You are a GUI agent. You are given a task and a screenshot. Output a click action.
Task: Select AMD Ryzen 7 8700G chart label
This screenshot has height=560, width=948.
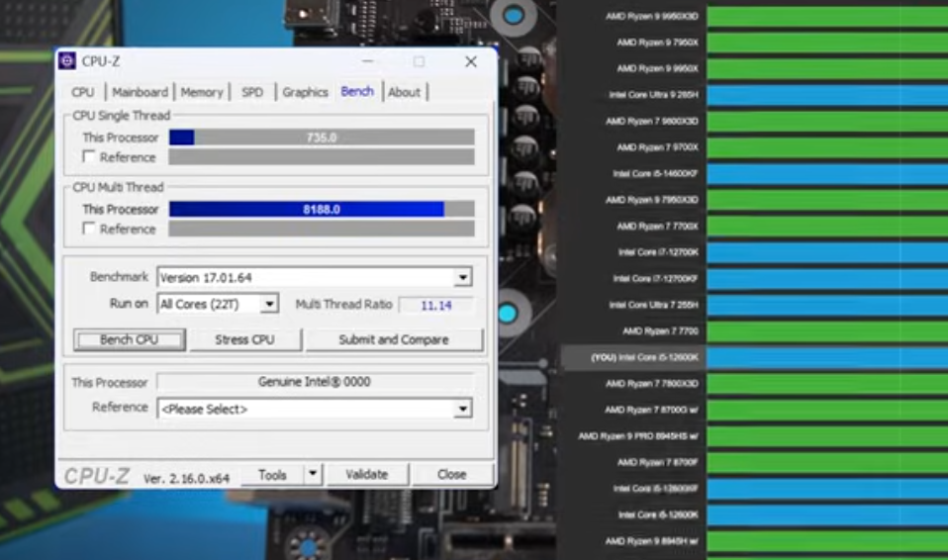651,410
